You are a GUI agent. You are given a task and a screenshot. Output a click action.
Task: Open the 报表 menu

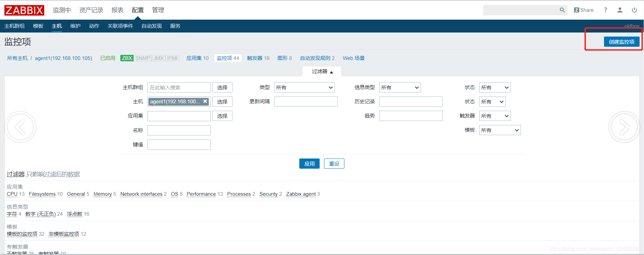(x=118, y=10)
